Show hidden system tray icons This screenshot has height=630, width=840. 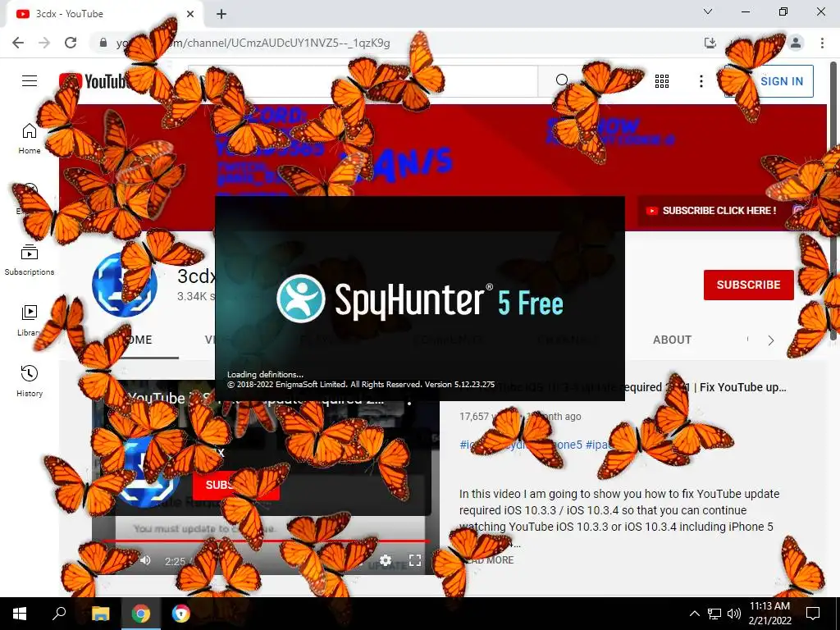tap(694, 614)
